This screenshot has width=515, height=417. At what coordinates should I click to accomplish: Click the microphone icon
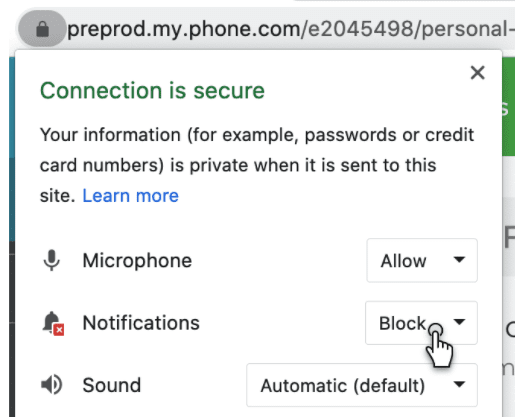(52, 260)
